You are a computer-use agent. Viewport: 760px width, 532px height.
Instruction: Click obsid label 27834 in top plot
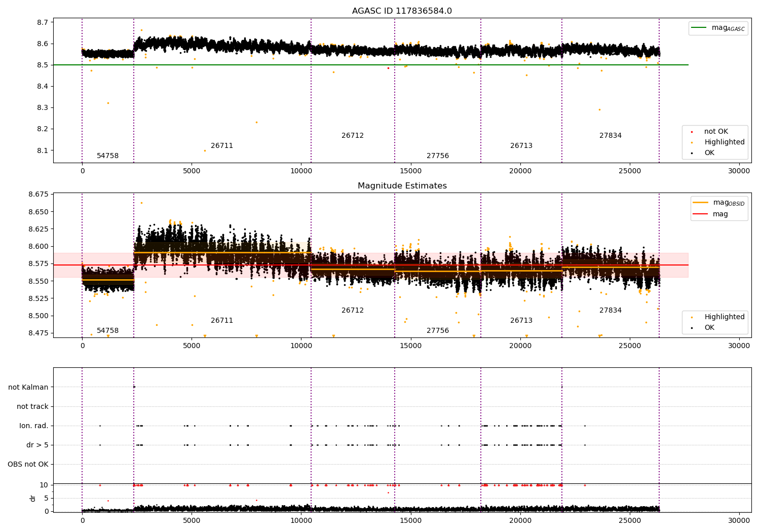click(x=611, y=136)
